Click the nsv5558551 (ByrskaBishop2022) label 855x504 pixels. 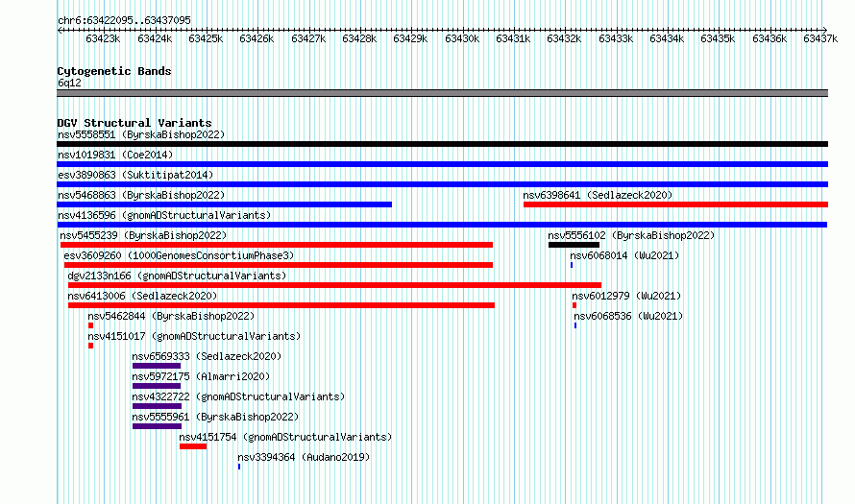[141, 134]
